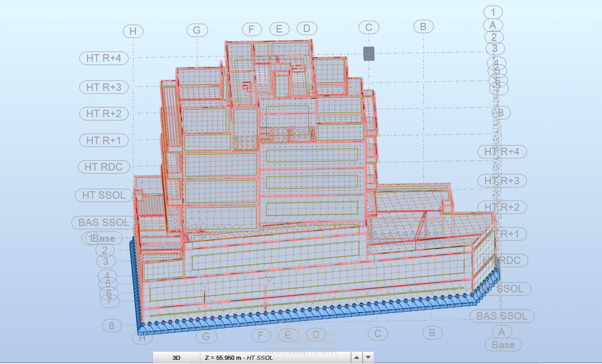602x364 pixels.
Task: Switch to the 3D view tab
Action: [x=176, y=358]
